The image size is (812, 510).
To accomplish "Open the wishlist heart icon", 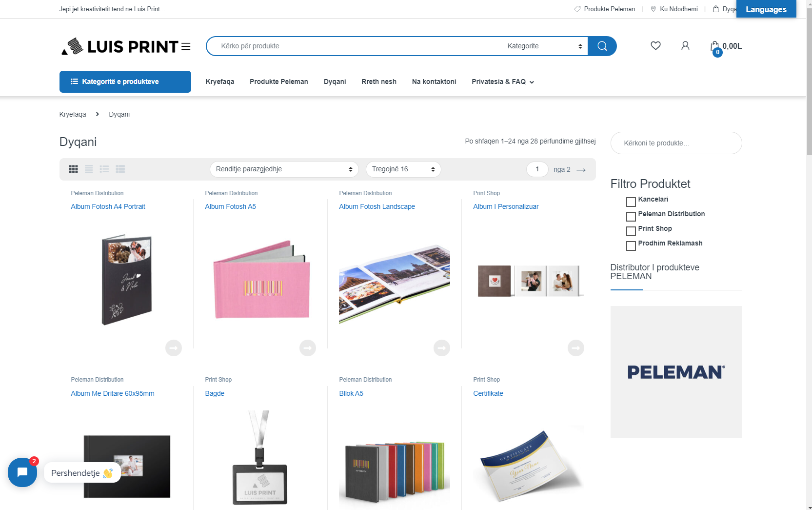I will pyautogui.click(x=655, y=45).
